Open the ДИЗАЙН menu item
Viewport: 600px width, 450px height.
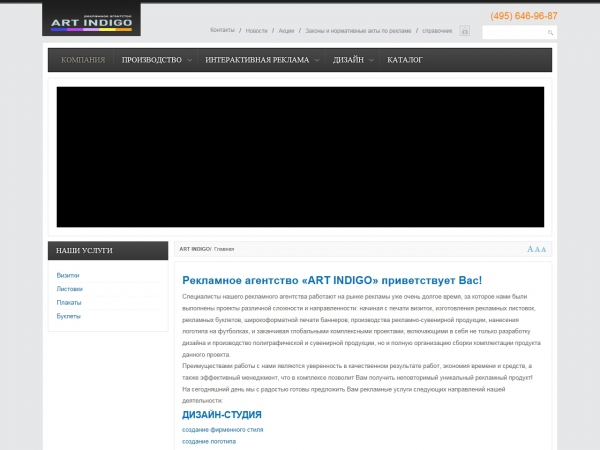[x=348, y=60]
